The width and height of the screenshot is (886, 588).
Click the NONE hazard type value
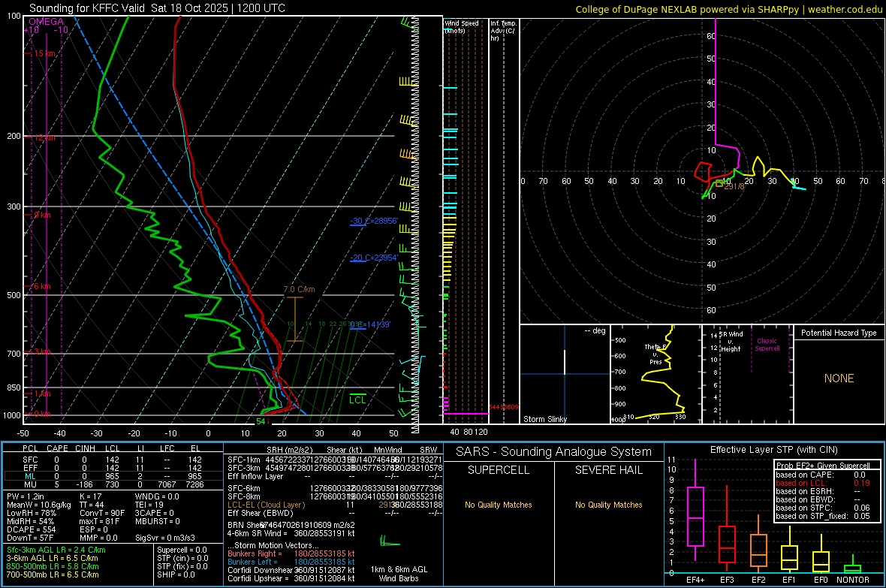839,378
